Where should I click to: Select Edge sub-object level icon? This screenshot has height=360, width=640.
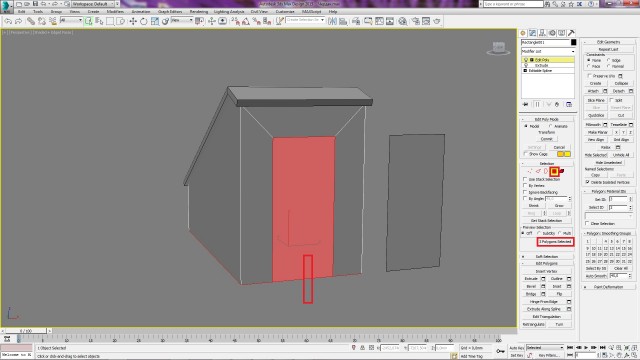coord(538,171)
